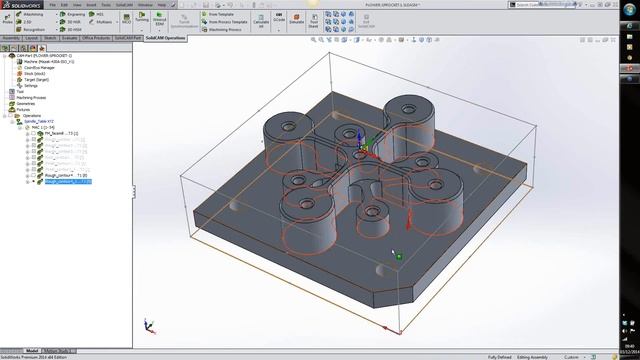Screen dimensions: 640x360
Task: Open the taskbar clock
Action: pos(629,348)
